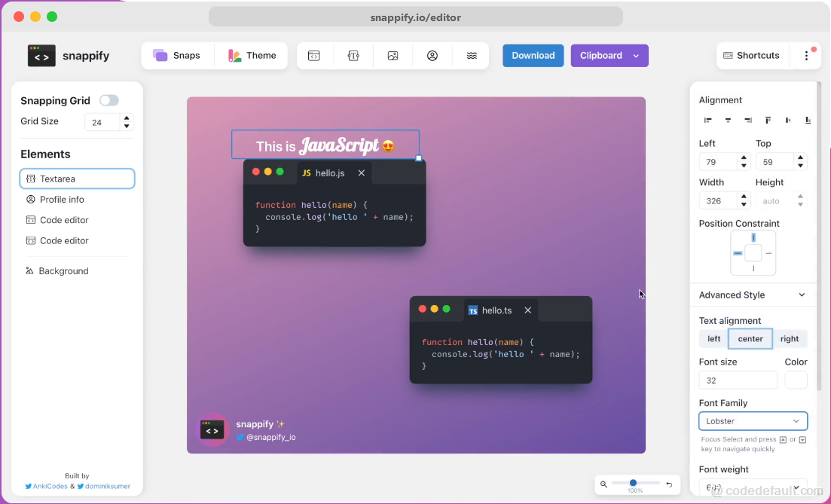831x504 pixels.
Task: Open the three-dot more options menu
Action: tap(806, 56)
